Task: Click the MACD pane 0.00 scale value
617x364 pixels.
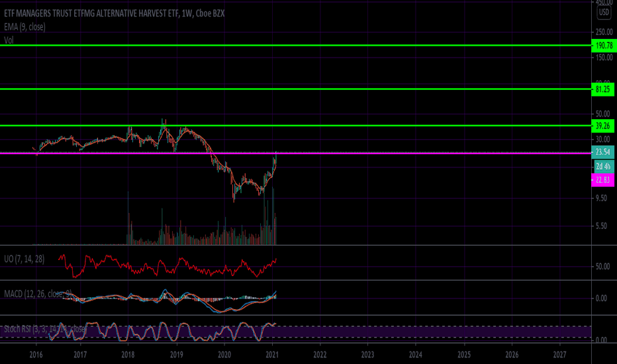Action: tap(601, 298)
